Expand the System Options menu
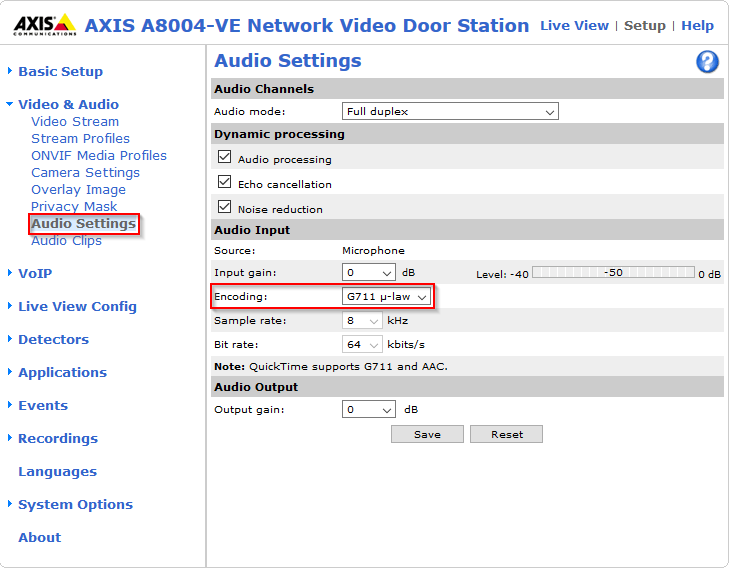The image size is (732, 570). [x=75, y=505]
